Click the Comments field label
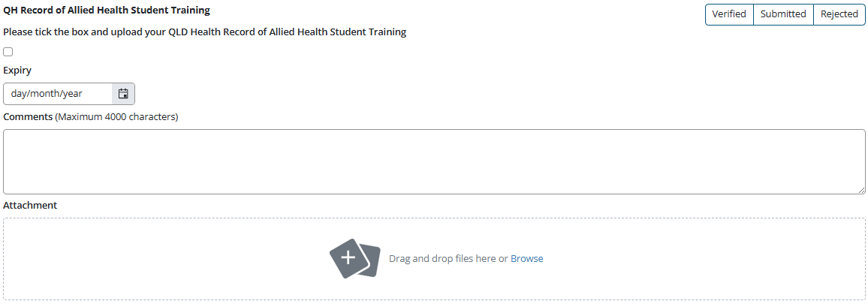868x307 pixels. (29, 117)
